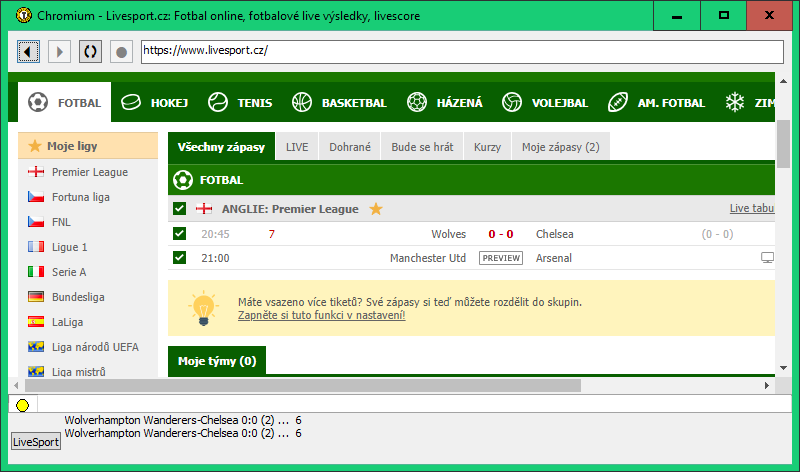Select the Moje týmy (0) tab
800x472 pixels.
[217, 361]
